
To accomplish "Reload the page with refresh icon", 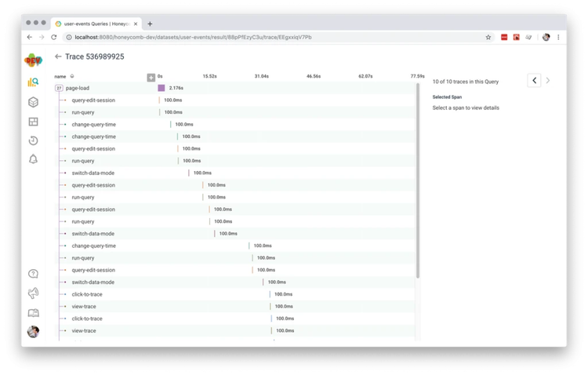I will coord(54,37).
